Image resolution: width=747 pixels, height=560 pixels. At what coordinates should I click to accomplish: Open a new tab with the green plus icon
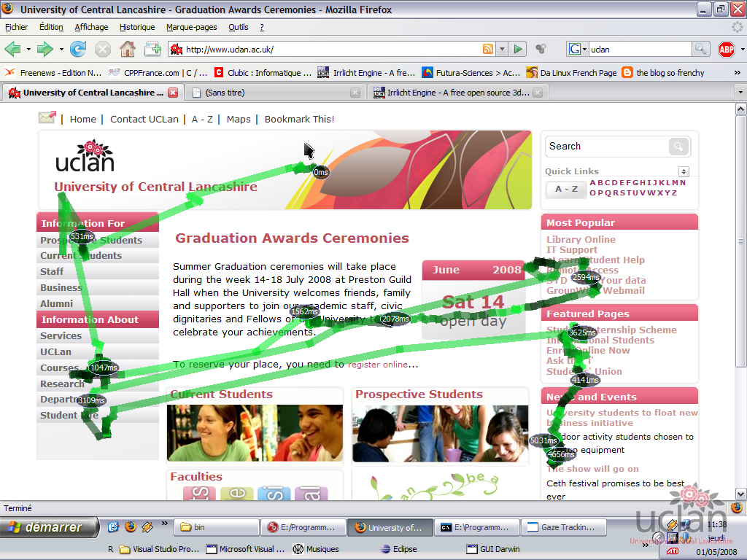152,49
